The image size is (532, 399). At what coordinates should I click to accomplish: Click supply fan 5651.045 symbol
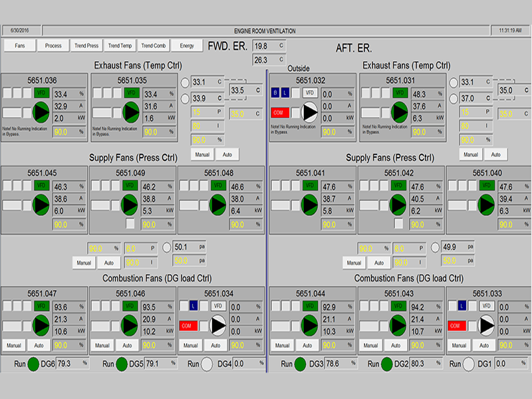(41, 205)
